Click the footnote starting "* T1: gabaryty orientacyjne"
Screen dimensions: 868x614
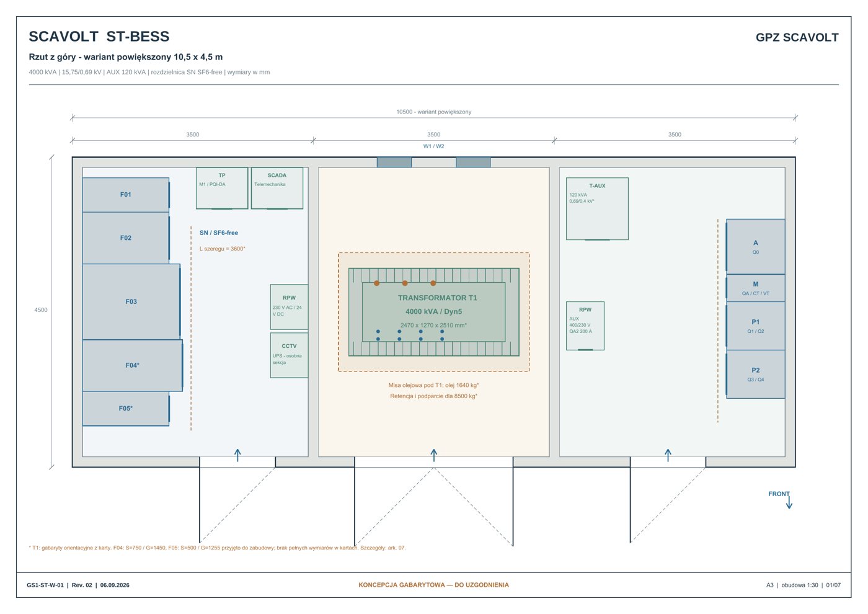[x=218, y=548]
